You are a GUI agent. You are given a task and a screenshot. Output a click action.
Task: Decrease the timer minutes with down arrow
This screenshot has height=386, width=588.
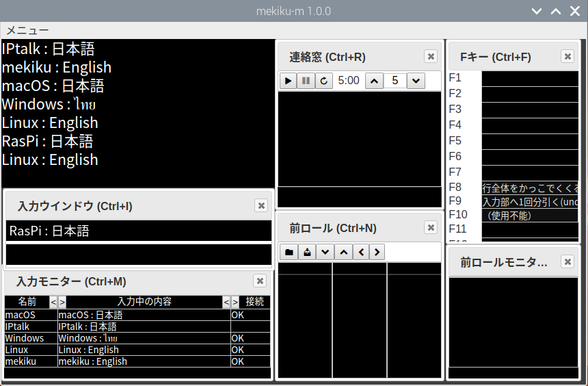[x=416, y=81]
